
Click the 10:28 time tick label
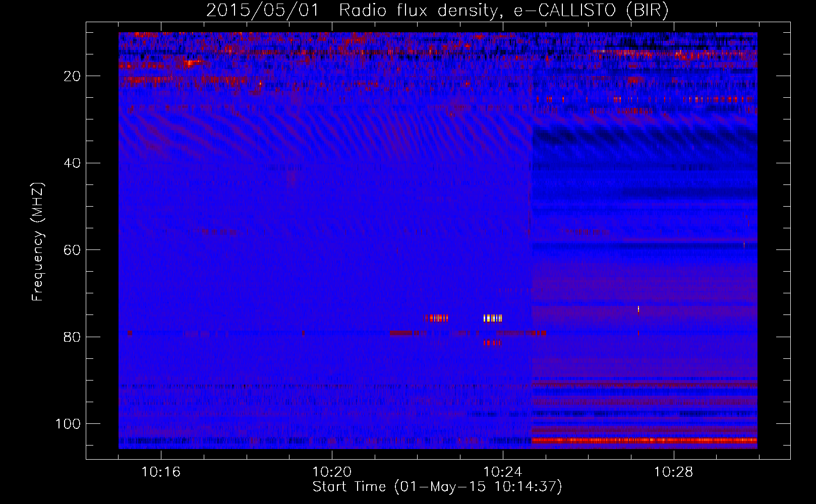(674, 472)
